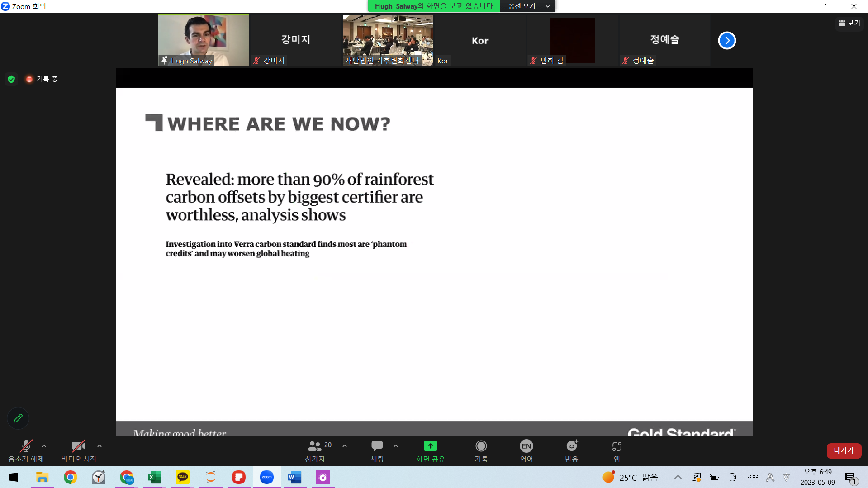Image resolution: width=868 pixels, height=488 pixels.
Task: Expand arrow next to participants count
Action: 345,446
